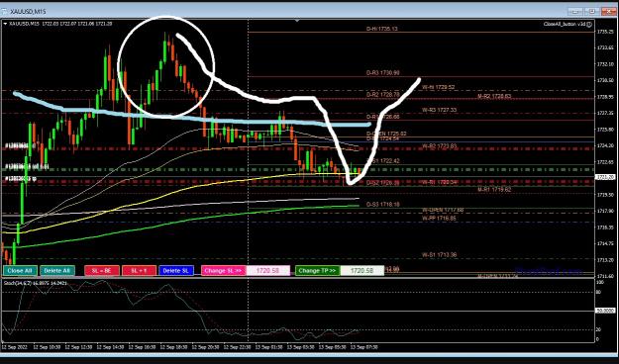The height and width of the screenshot is (364, 619).
Task: Click the 12 Sep 18:30 time axis label
Action: [x=173, y=347]
